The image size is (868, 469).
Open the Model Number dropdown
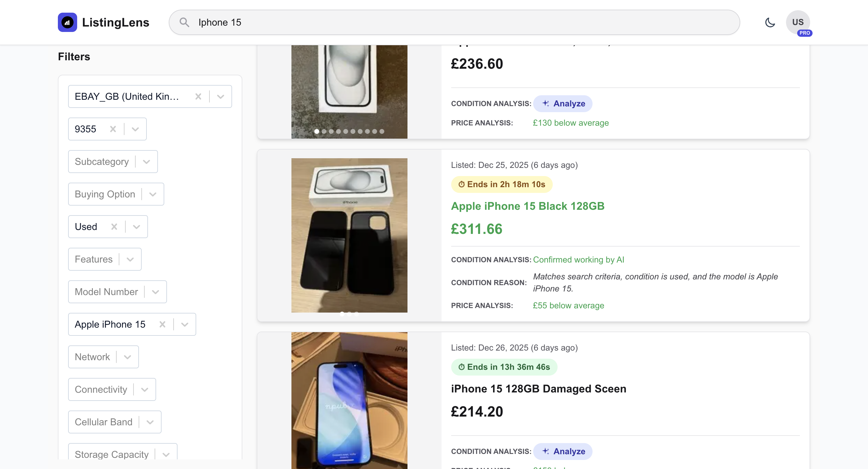[155, 292]
